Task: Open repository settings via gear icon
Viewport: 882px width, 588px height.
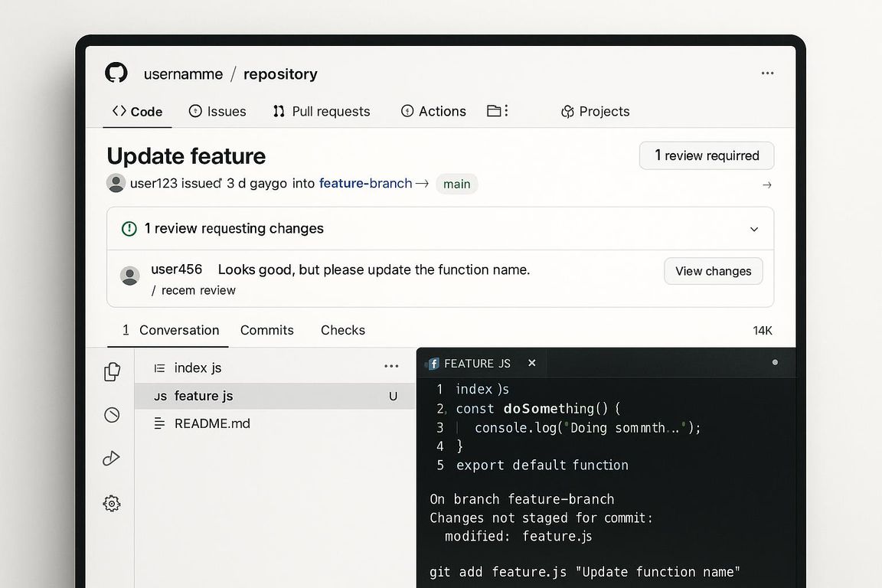Action: pos(112,503)
